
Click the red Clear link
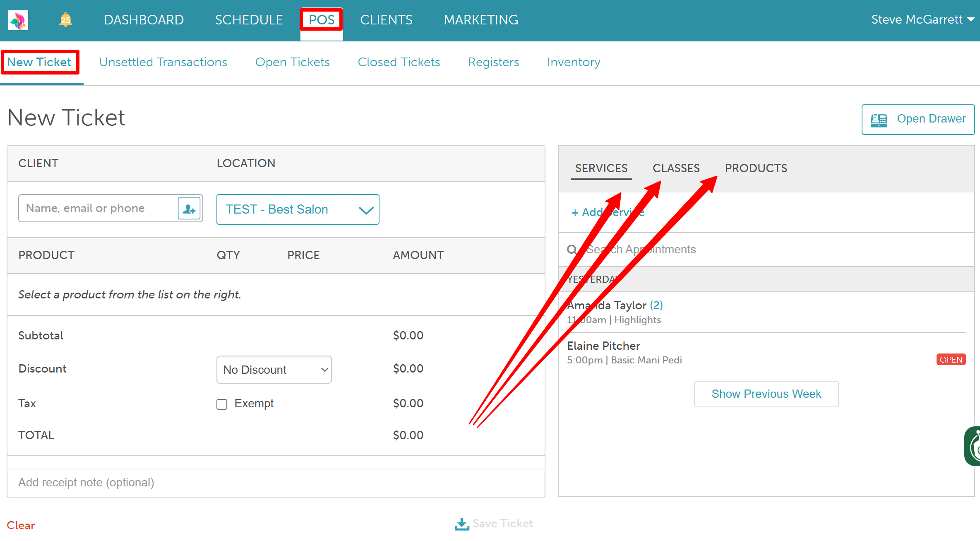coord(21,525)
